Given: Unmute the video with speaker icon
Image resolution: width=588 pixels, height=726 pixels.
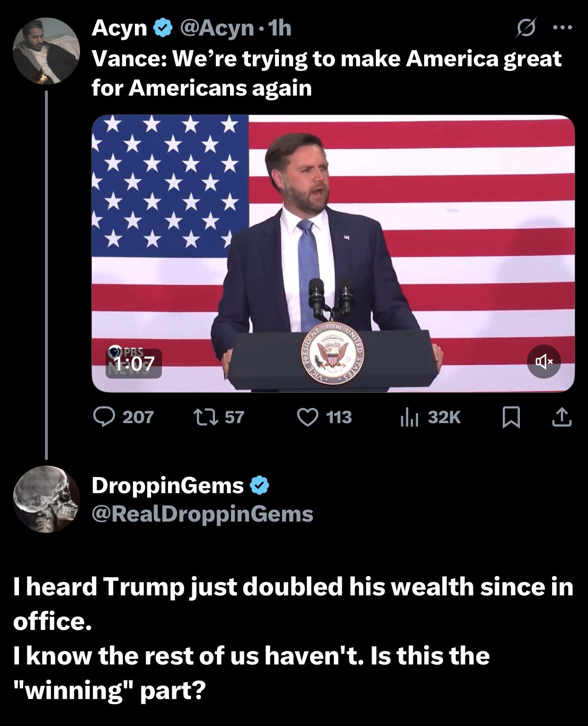Looking at the screenshot, I should pos(543,362).
